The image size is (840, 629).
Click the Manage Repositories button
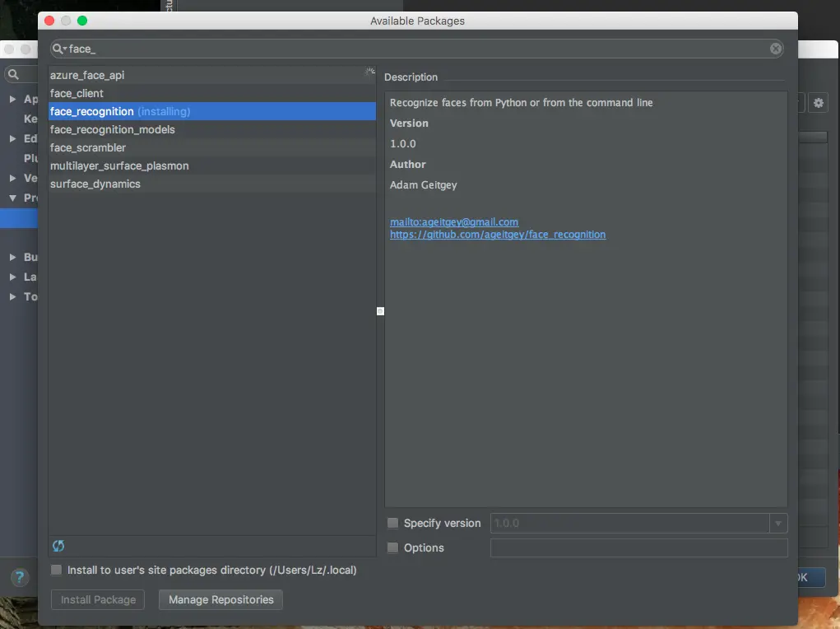pos(220,599)
